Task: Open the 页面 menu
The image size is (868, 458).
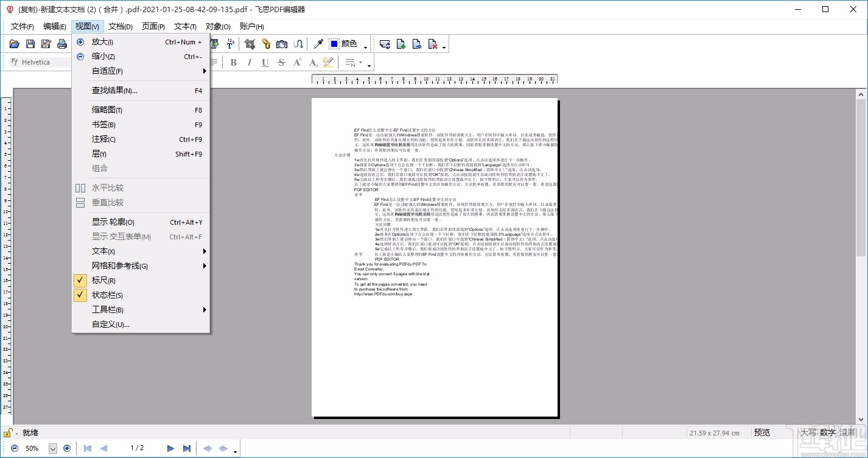Action: coord(153,26)
